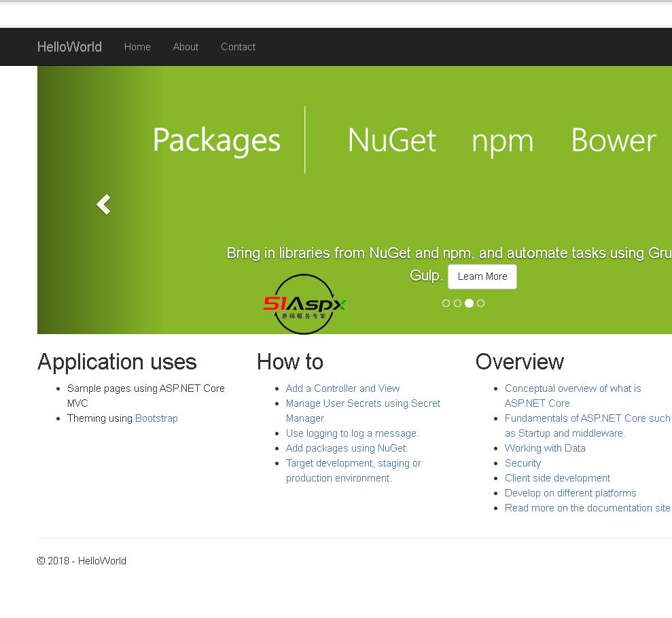Image resolution: width=672 pixels, height=618 pixels.
Task: Open Target development, staging or production link
Action: click(x=353, y=471)
